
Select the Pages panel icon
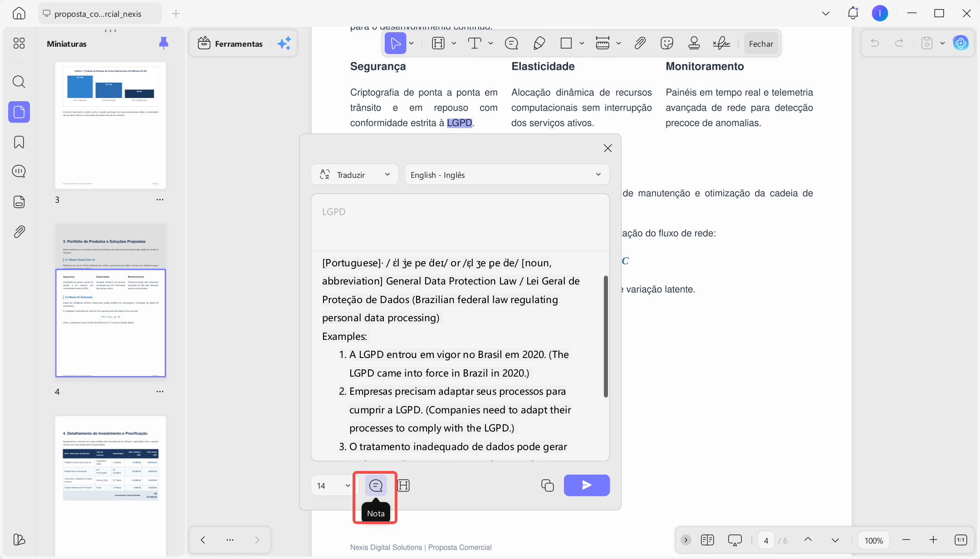19,112
